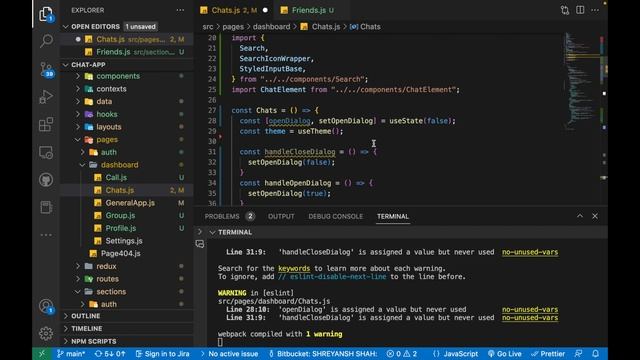Open Settings.js in the file tree
Screen dimensions: 640x360
tap(127, 241)
